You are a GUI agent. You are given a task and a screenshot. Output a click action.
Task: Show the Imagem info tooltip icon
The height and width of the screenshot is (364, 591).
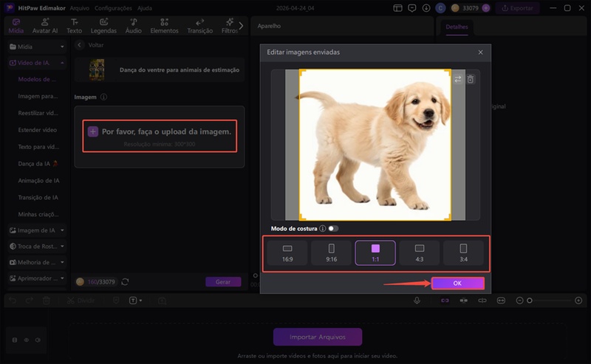[x=103, y=97]
